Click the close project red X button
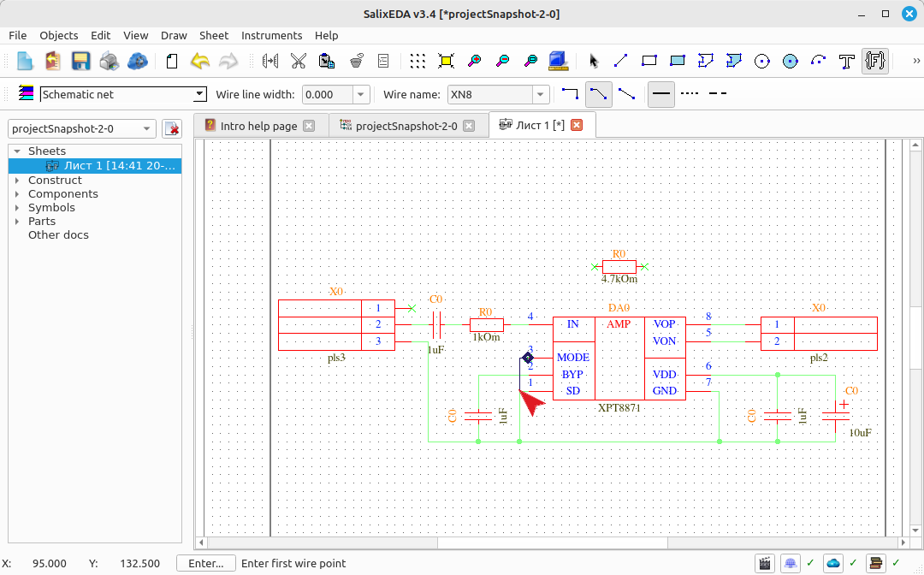 171,128
